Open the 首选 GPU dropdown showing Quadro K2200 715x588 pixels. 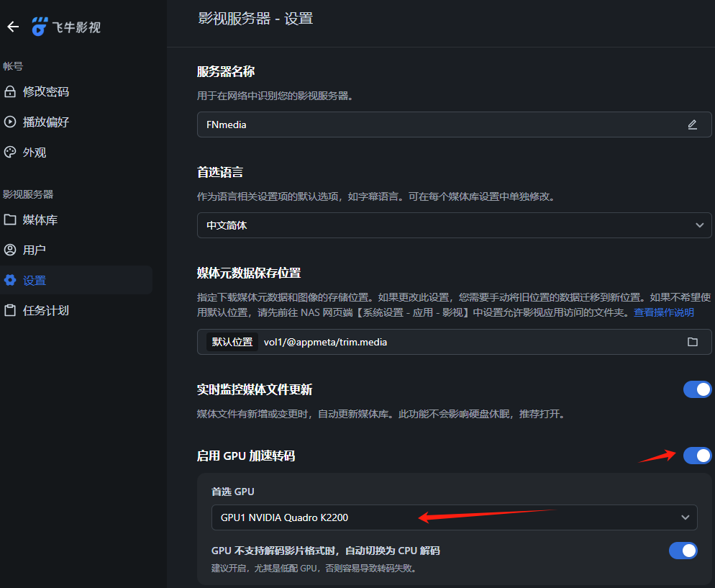[454, 517]
